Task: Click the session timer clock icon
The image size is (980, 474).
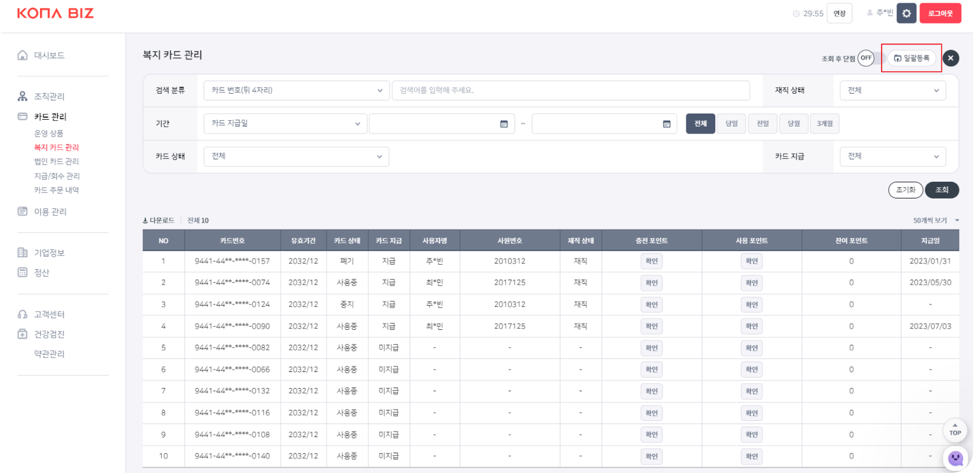Action: tap(796, 14)
